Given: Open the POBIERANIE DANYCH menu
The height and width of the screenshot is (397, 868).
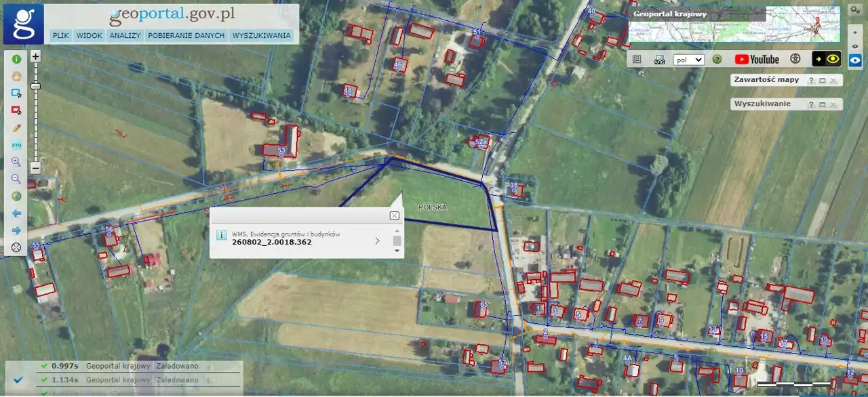Looking at the screenshot, I should [186, 35].
